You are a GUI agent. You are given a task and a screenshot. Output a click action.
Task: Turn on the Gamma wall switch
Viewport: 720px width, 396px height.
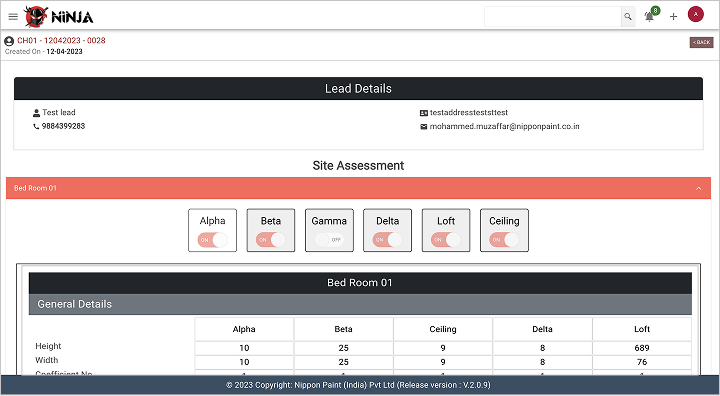click(x=329, y=240)
